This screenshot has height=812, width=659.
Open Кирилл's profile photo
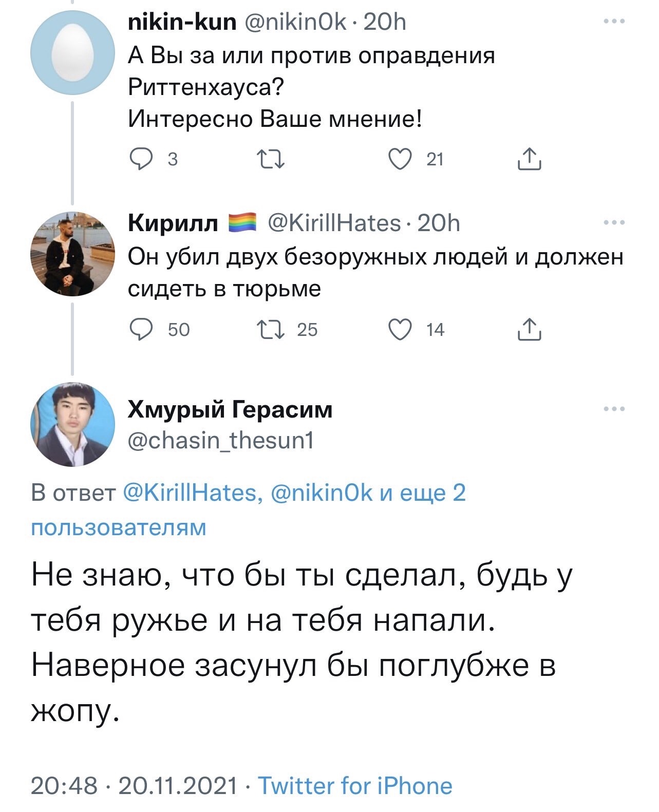point(72,254)
